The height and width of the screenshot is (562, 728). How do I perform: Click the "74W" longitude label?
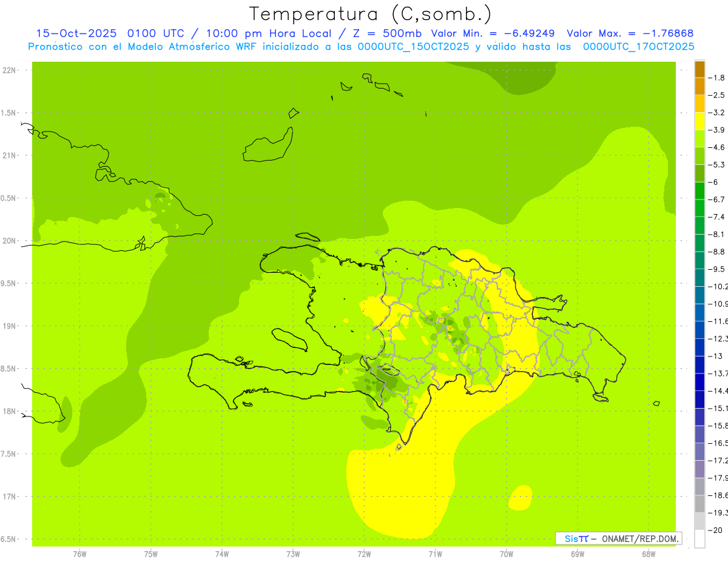tap(222, 554)
